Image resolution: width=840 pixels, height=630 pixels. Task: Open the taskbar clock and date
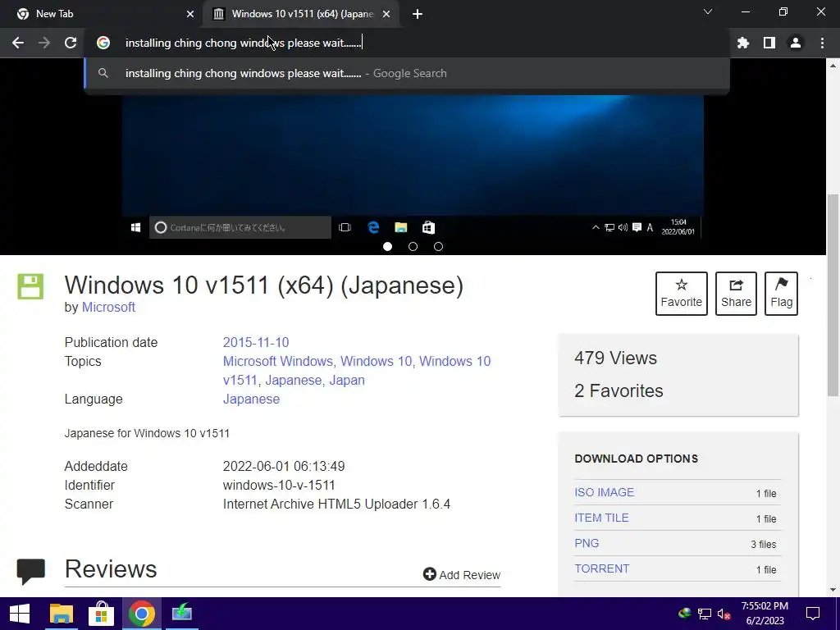click(x=765, y=614)
